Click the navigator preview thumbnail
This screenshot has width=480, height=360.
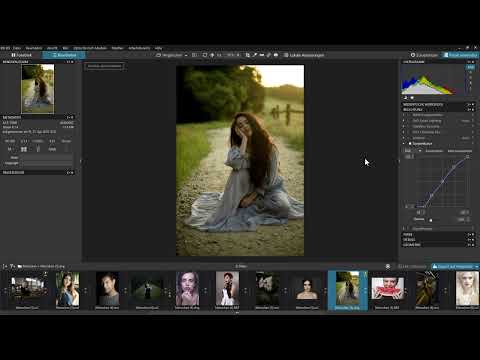(38, 89)
